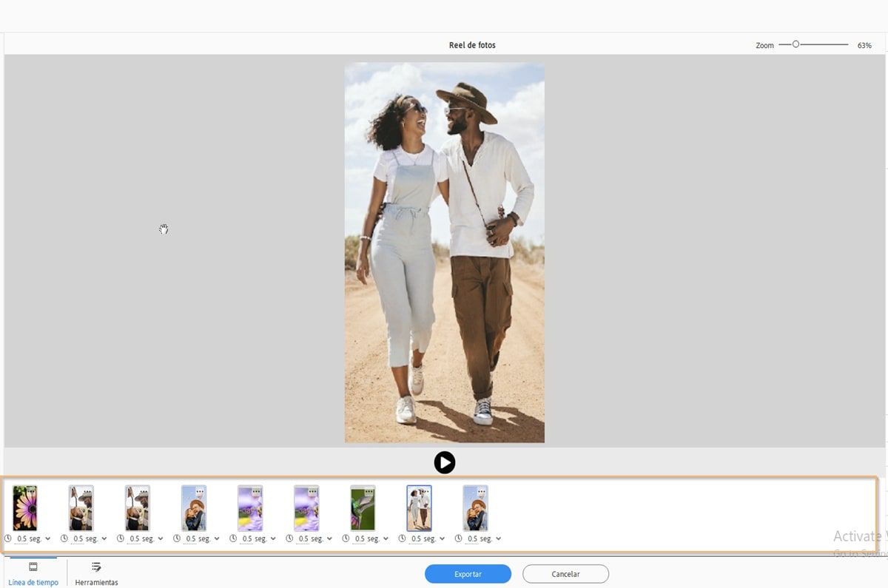Click clock icon under the second frame
Viewport: 888px width, 588px height.
click(x=64, y=538)
